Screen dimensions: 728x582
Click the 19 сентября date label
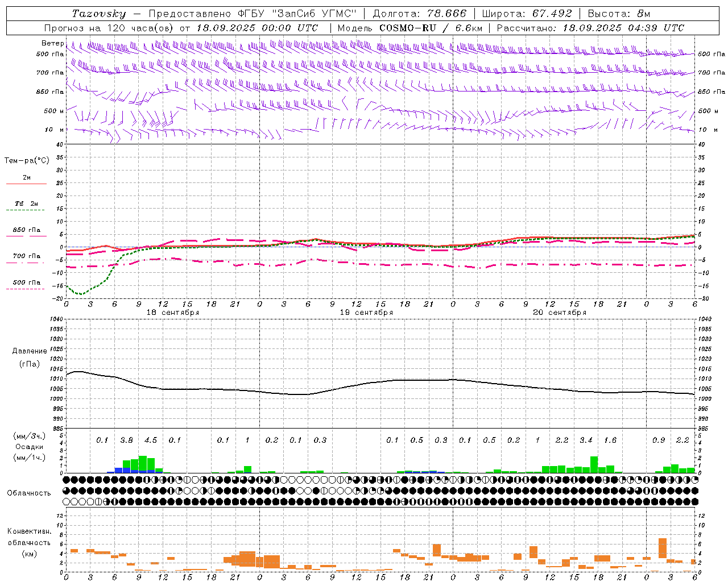coord(366,313)
